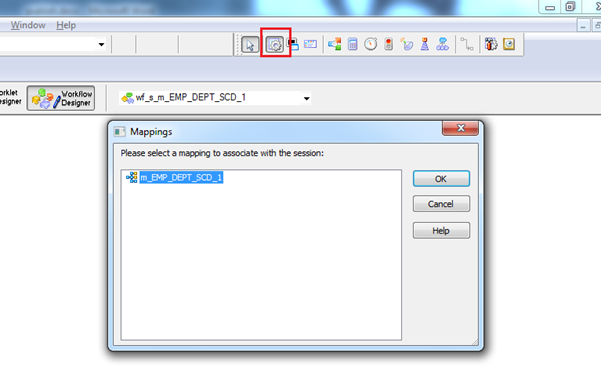Open the wf_s_m_EMP_DEPT_SCD_1 workflow dropdown

[306, 99]
